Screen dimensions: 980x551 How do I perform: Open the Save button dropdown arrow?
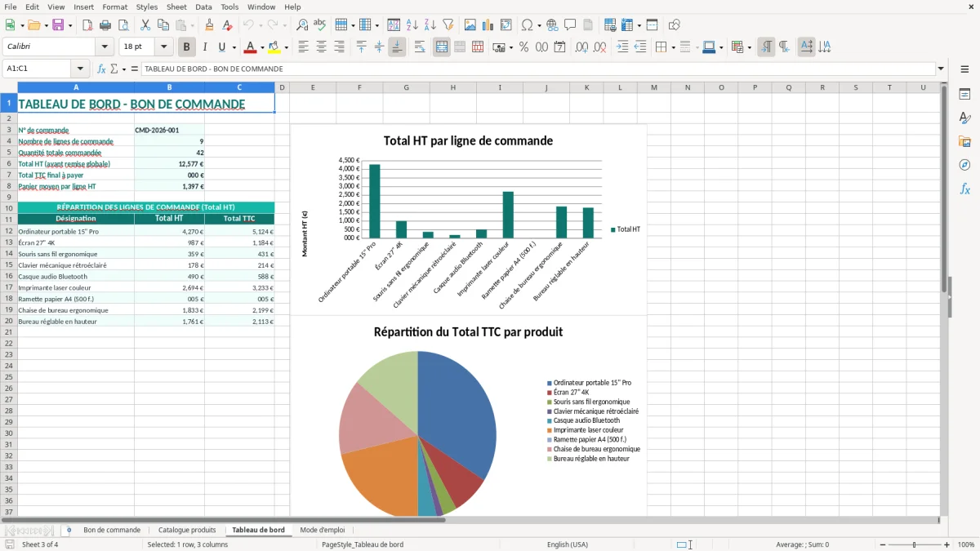69,25
